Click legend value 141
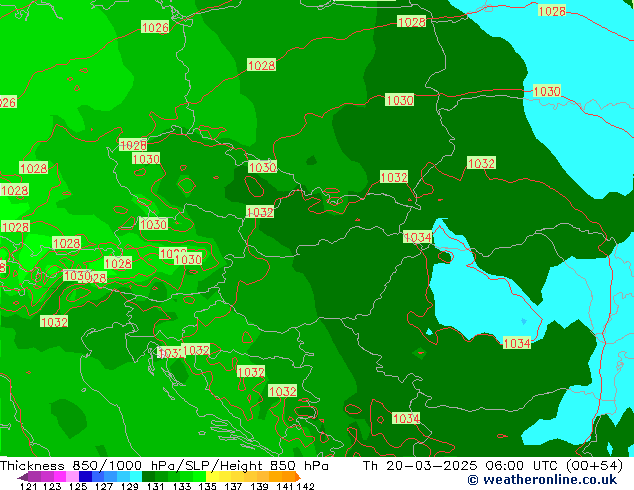 pyautogui.click(x=285, y=486)
